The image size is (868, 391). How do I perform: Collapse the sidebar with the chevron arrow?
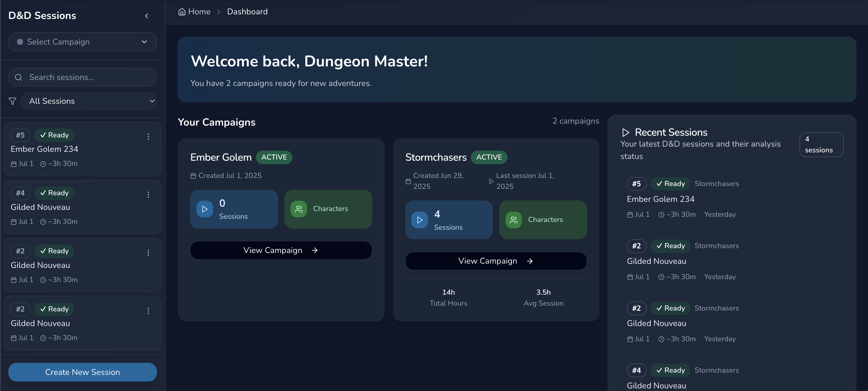[x=146, y=16]
